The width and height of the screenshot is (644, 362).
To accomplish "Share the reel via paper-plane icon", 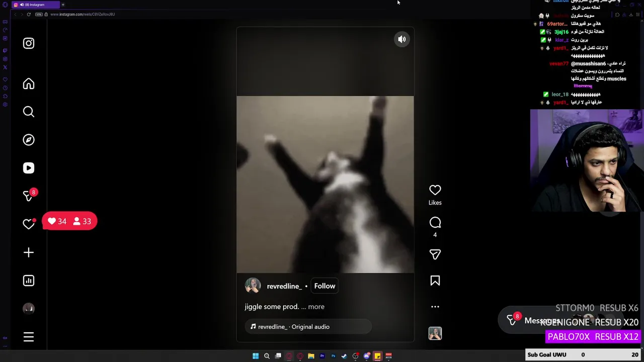I will 435,254.
